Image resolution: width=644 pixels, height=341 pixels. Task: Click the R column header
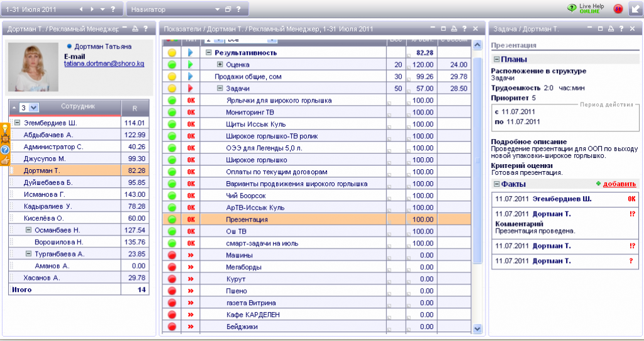click(x=135, y=108)
